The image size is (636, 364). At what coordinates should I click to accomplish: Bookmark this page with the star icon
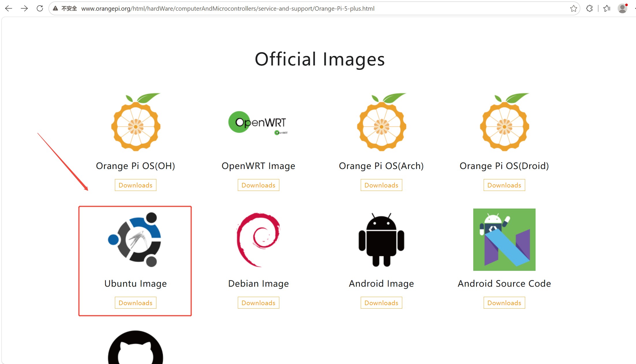(573, 8)
